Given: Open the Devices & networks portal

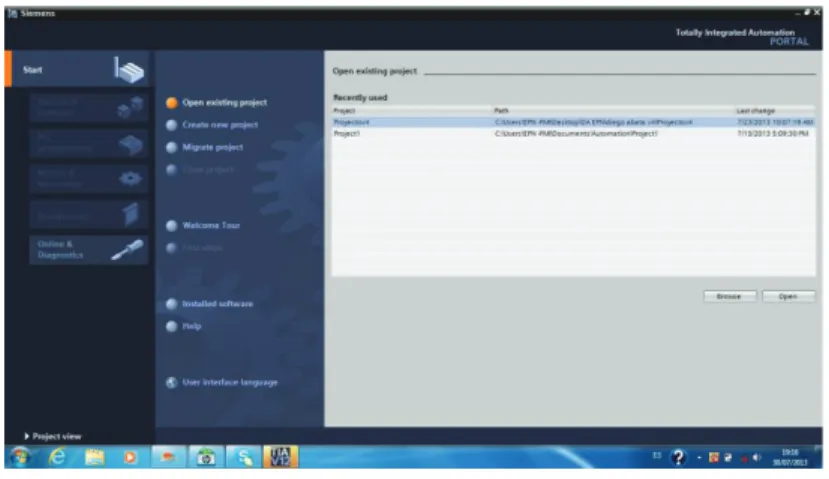Looking at the screenshot, I should point(89,107).
